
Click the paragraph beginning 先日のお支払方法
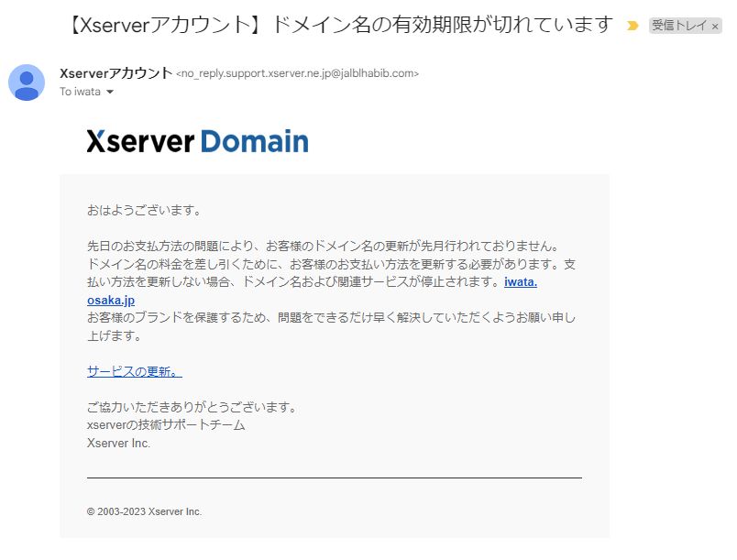pyautogui.click(x=322, y=246)
